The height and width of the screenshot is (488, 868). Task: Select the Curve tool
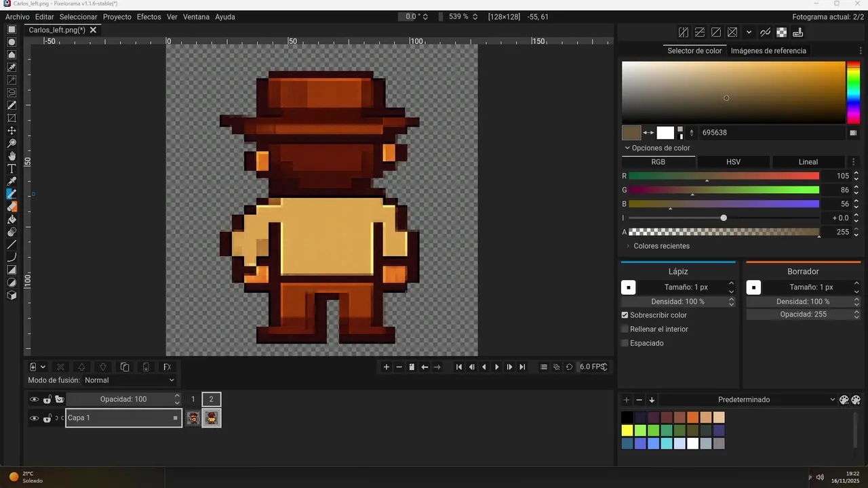tap(12, 258)
